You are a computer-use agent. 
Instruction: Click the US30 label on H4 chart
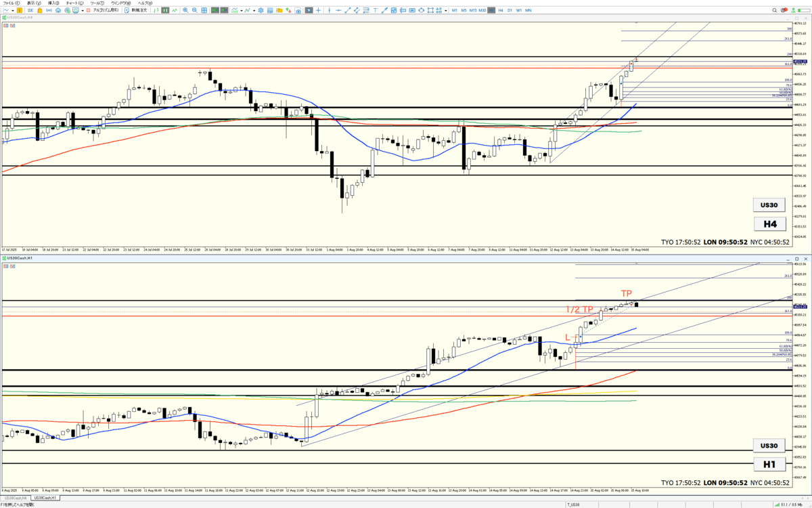(771, 205)
